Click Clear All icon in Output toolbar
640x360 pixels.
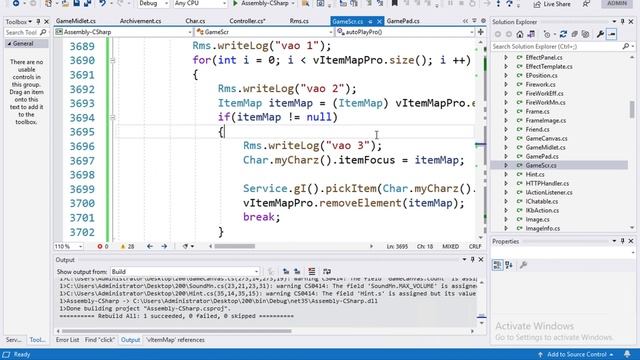click(x=311, y=271)
